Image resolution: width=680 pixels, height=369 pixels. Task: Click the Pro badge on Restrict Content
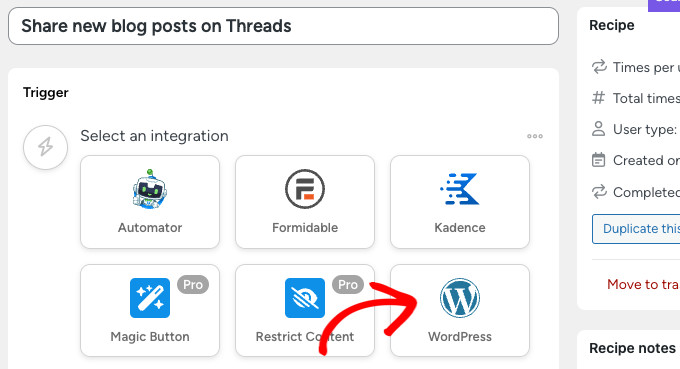pyautogui.click(x=348, y=285)
